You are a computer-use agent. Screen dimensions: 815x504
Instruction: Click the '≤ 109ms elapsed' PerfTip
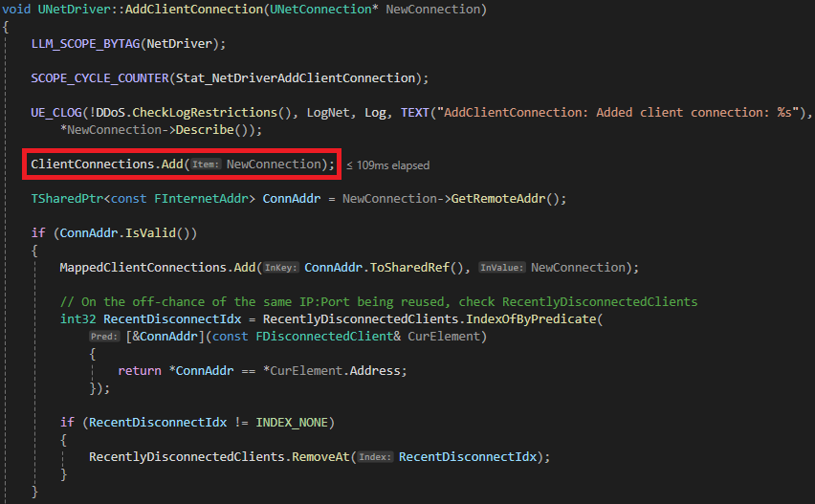387,165
